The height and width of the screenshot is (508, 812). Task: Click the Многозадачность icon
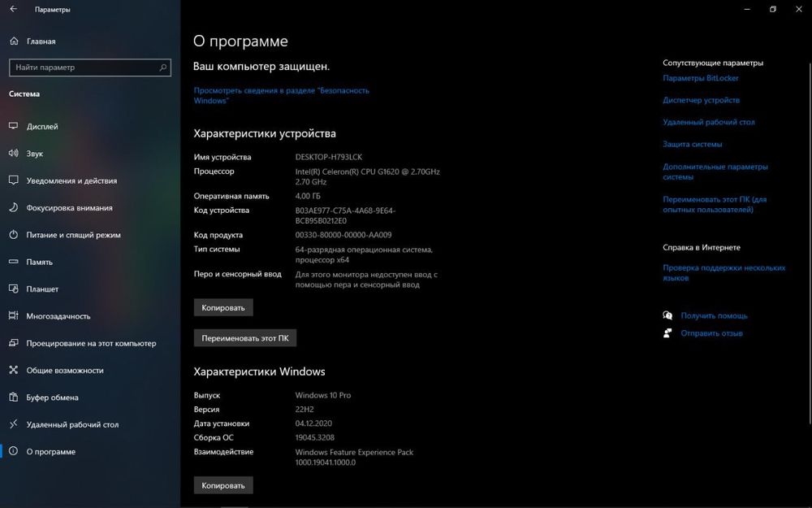click(x=14, y=315)
